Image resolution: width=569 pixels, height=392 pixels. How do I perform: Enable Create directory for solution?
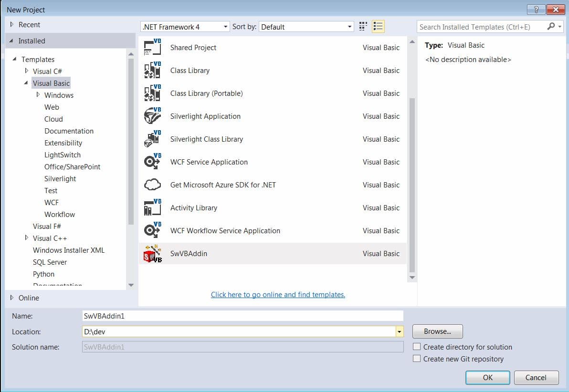coord(417,347)
